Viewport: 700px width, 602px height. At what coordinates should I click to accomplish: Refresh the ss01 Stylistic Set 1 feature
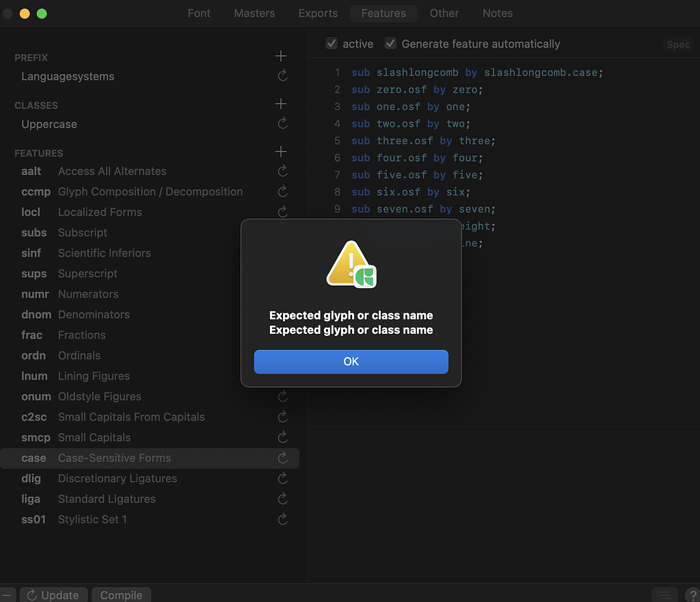(x=282, y=519)
